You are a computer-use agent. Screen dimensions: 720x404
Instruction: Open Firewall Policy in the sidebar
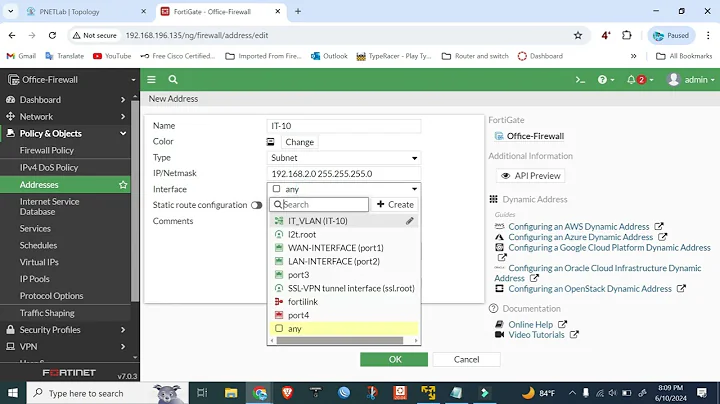[x=46, y=151]
